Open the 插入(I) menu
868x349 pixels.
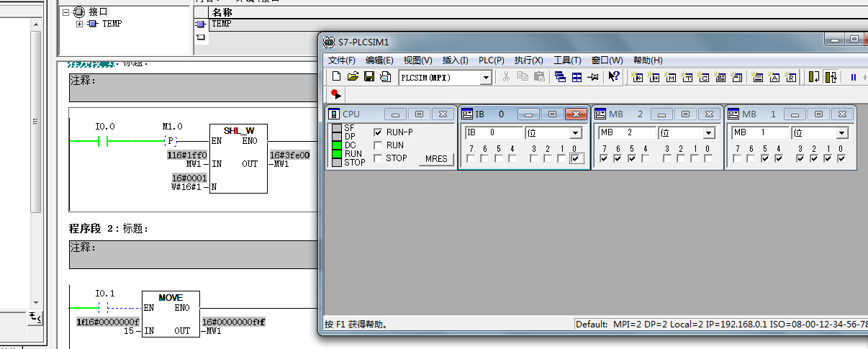coord(455,60)
